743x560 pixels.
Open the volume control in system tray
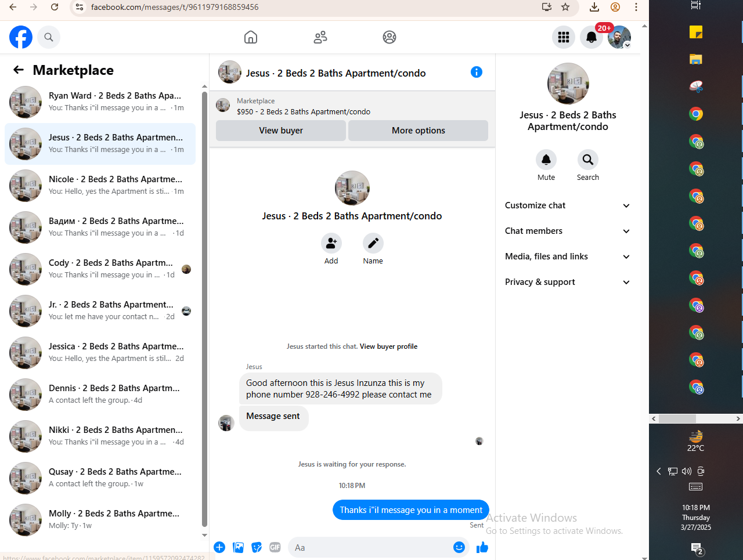(x=687, y=471)
